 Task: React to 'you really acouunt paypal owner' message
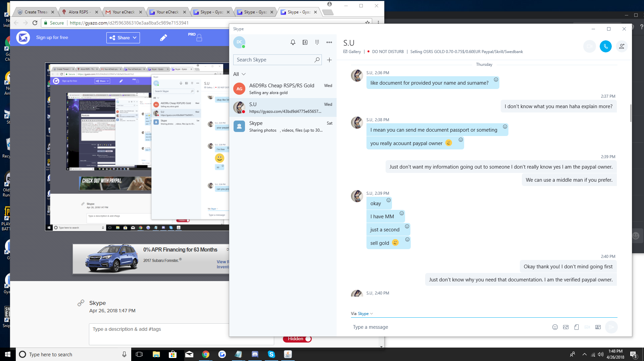pyautogui.click(x=461, y=140)
